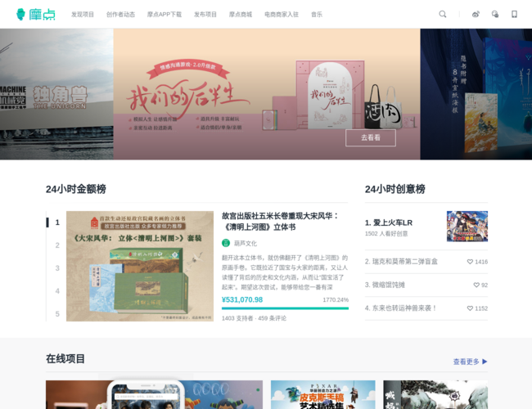Click the 1403 支持者 · 459 条评论 text
Image resolution: width=532 pixels, height=409 pixels.
pos(254,318)
